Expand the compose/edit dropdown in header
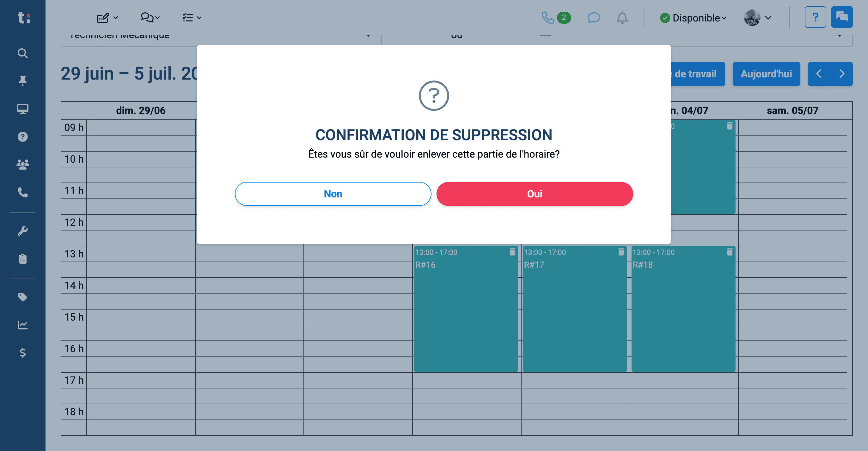 coord(107,17)
